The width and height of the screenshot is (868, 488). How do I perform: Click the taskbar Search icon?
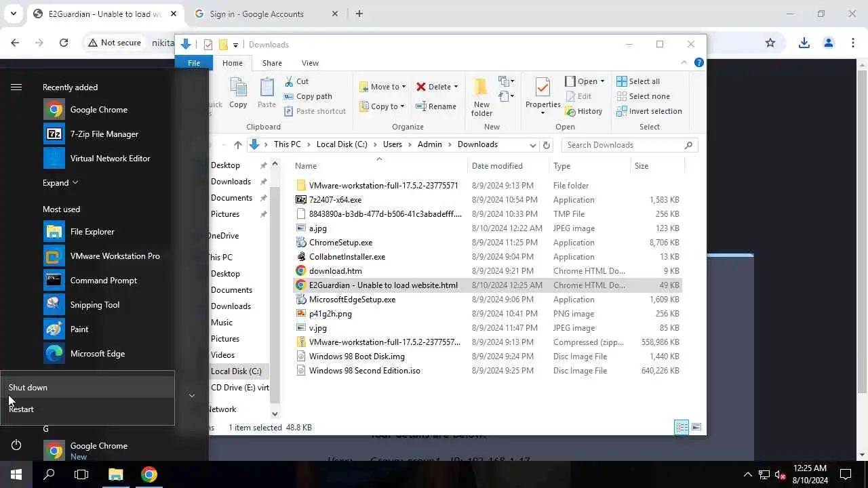(x=49, y=474)
